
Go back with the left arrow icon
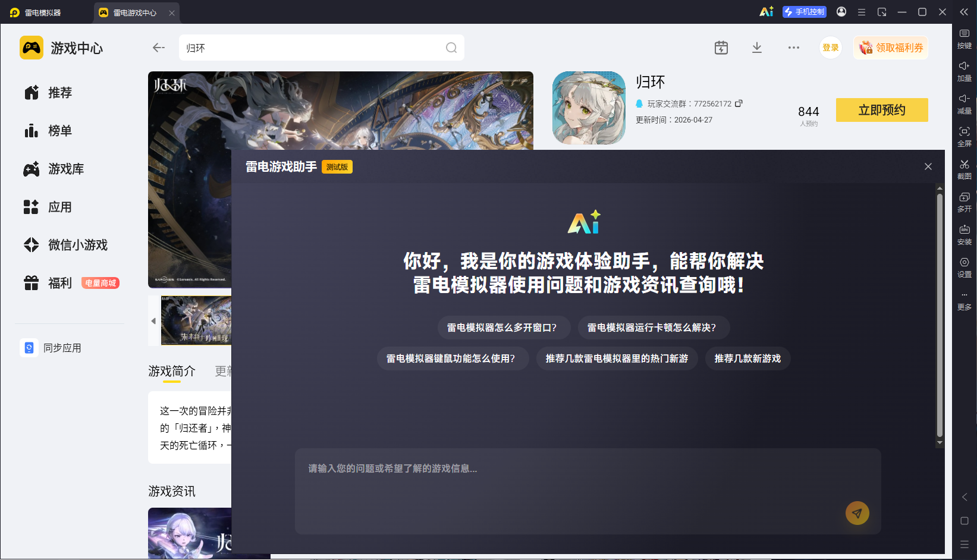coord(158,48)
